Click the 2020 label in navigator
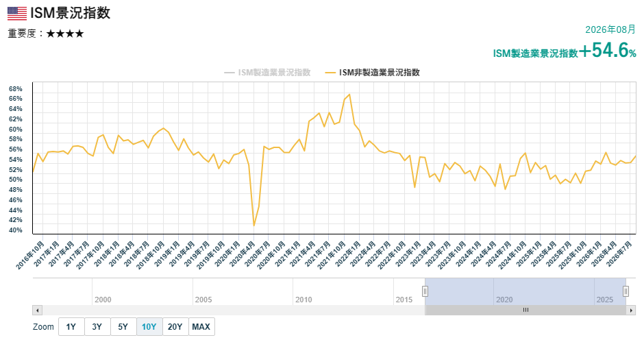 click(504, 300)
